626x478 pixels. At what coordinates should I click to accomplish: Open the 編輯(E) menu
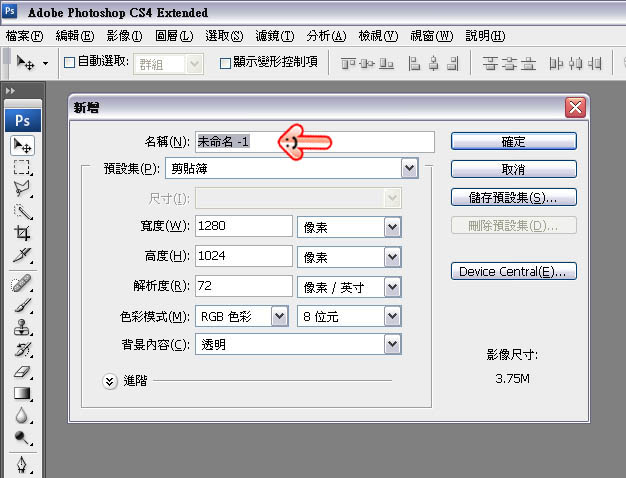(75, 36)
